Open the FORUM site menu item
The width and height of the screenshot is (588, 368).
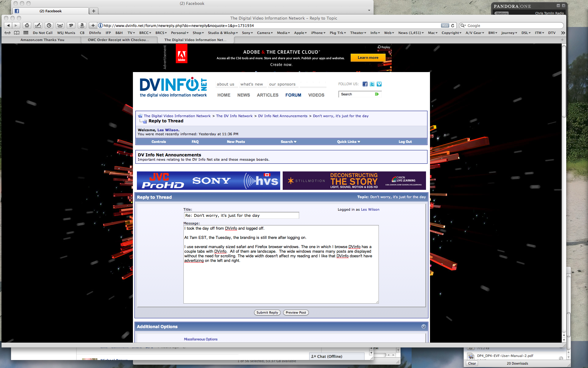click(293, 95)
